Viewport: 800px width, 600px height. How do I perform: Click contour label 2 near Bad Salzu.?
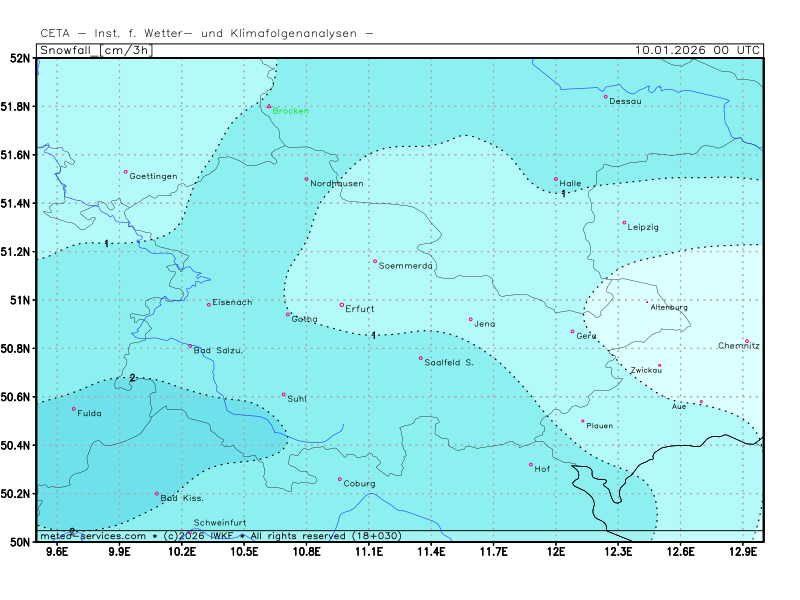coord(132,378)
